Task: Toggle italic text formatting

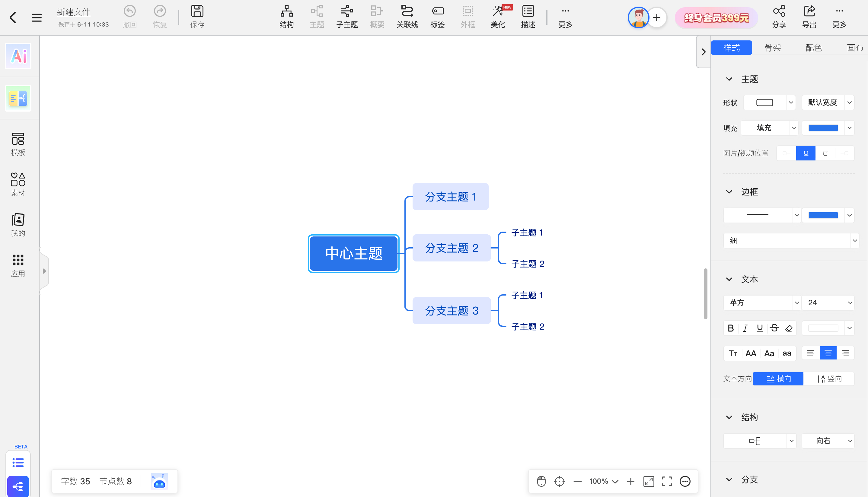Action: 745,328
